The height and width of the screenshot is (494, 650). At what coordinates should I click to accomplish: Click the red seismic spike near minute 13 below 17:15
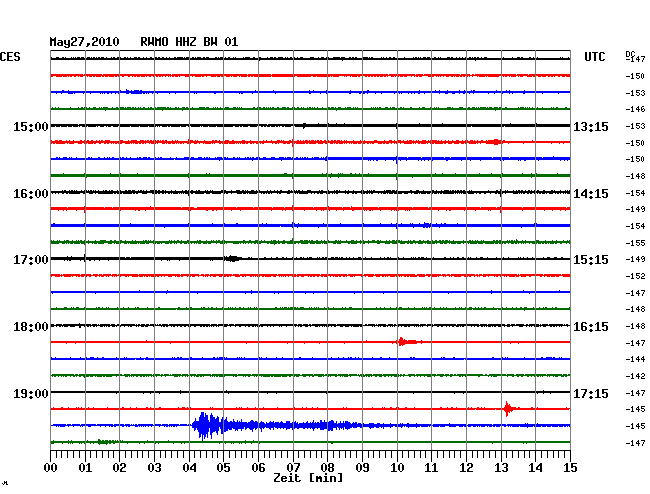(509, 409)
